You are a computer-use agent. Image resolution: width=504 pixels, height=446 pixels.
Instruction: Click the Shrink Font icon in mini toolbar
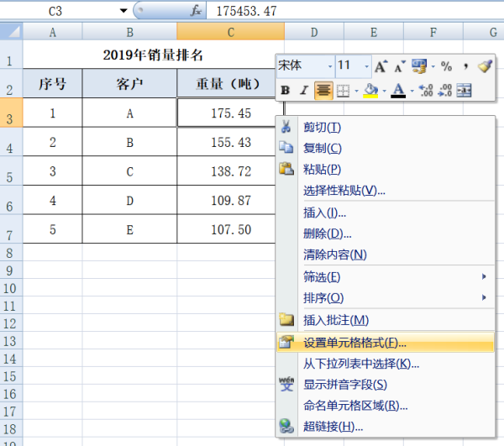click(x=400, y=66)
